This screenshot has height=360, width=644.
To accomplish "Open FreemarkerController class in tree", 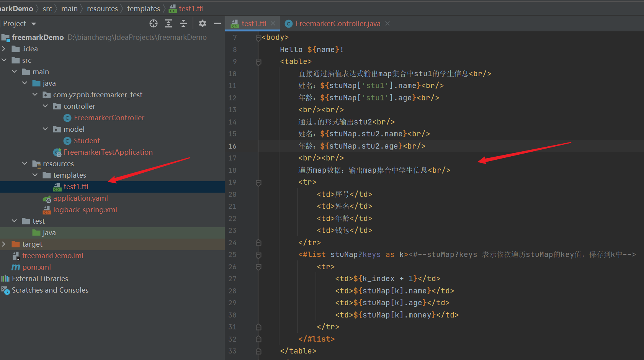I will click(x=109, y=118).
